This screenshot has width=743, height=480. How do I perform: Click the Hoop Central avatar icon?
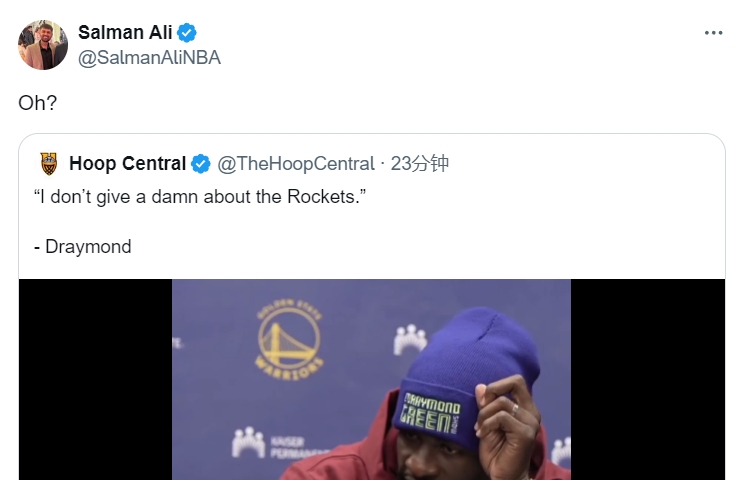[49, 163]
